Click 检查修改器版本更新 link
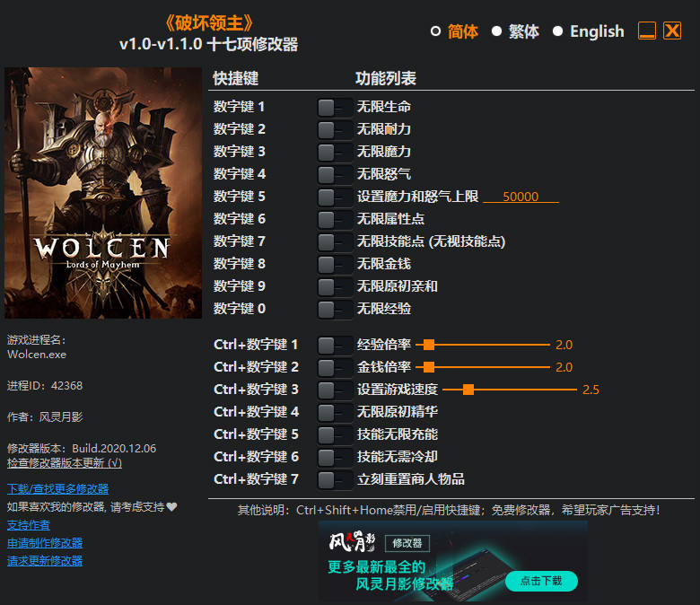Viewport: 700px width, 605px height. (64, 463)
